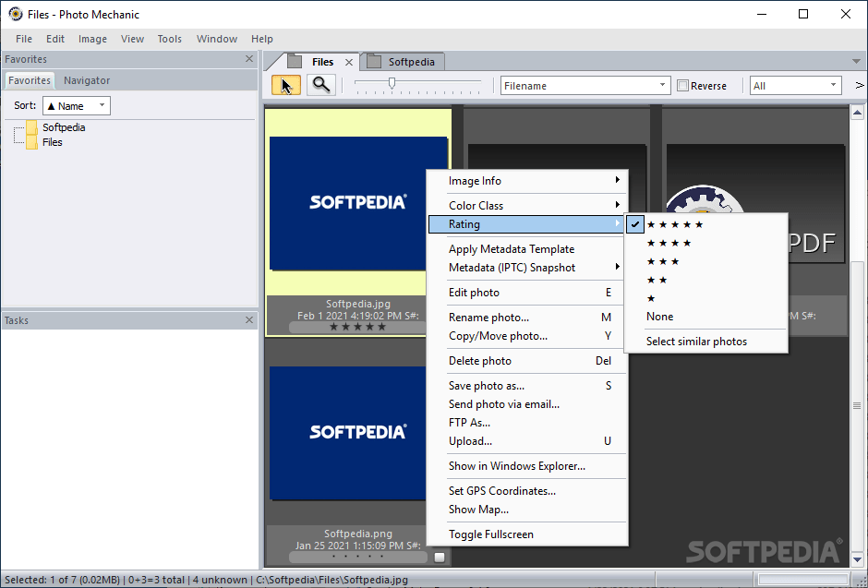868x588 pixels.
Task: Open the Tools menu
Action: 169,39
